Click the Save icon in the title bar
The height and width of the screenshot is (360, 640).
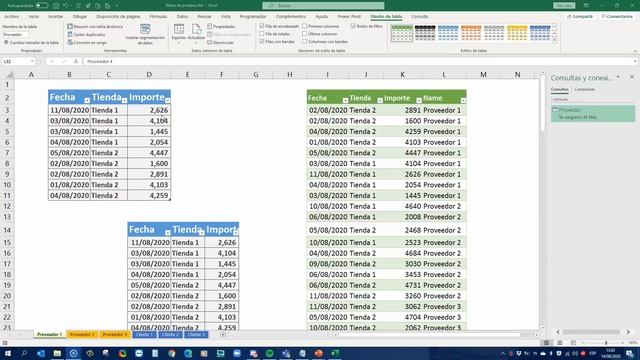coord(56,6)
